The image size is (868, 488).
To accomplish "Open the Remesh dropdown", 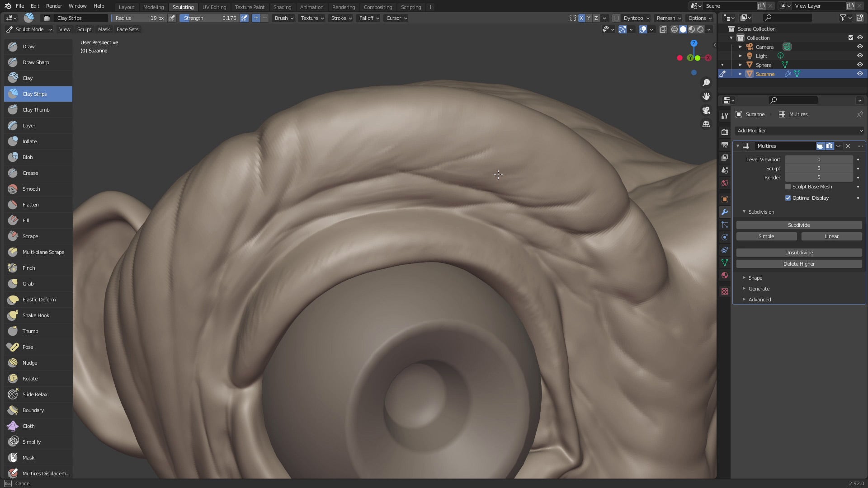I will pyautogui.click(x=669, y=18).
